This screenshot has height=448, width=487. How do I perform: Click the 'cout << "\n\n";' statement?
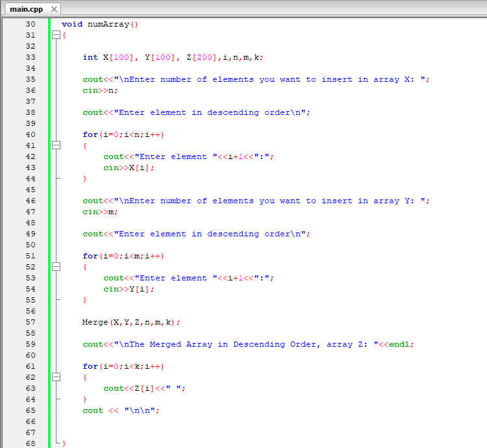[x=121, y=410]
